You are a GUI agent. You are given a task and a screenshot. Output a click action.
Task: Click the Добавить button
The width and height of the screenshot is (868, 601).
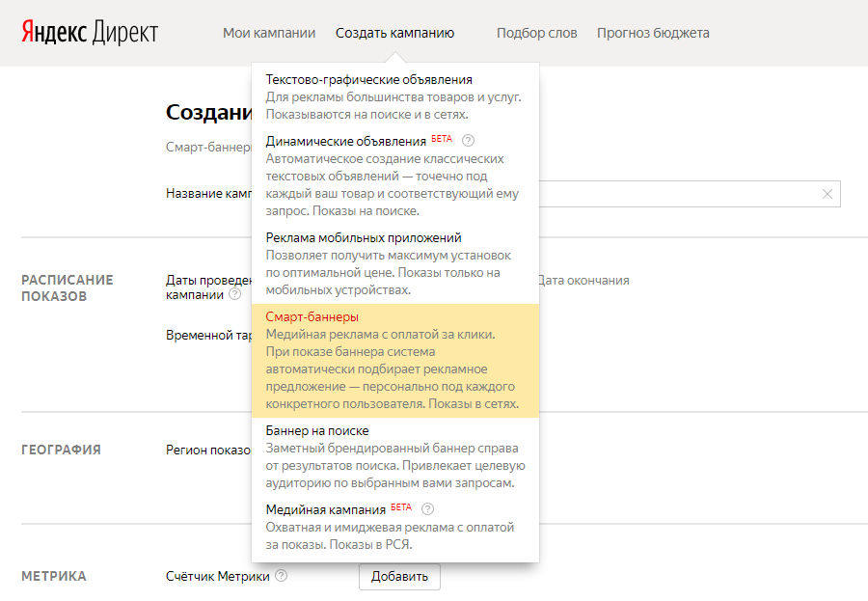tap(399, 577)
